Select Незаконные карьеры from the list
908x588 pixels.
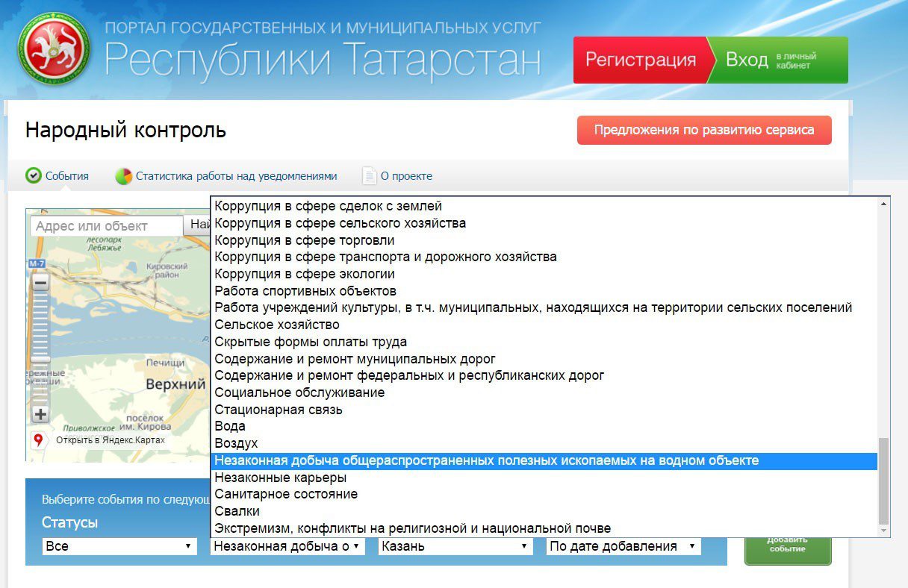tap(280, 478)
